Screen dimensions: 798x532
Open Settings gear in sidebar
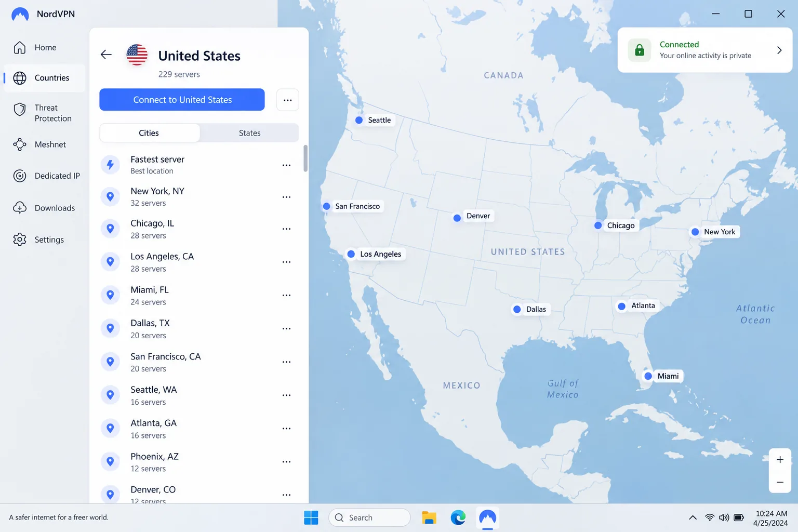(x=20, y=240)
